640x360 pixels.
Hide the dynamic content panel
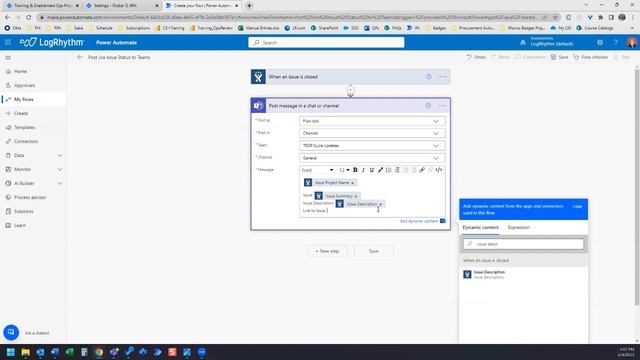pyautogui.click(x=577, y=207)
